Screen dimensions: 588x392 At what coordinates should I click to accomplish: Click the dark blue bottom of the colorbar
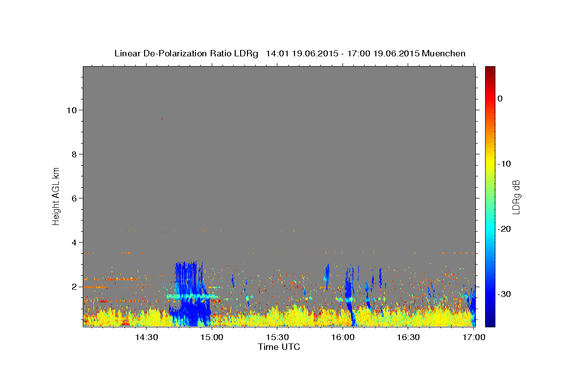[x=490, y=322]
